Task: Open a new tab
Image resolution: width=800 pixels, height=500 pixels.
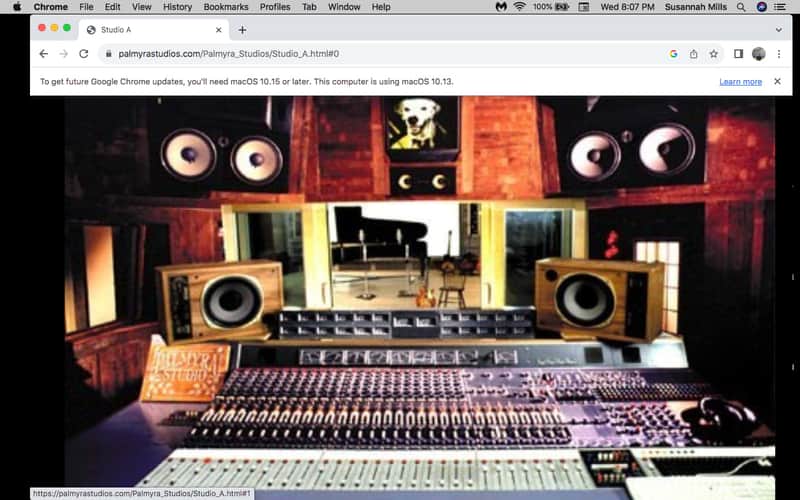Action: pyautogui.click(x=242, y=30)
